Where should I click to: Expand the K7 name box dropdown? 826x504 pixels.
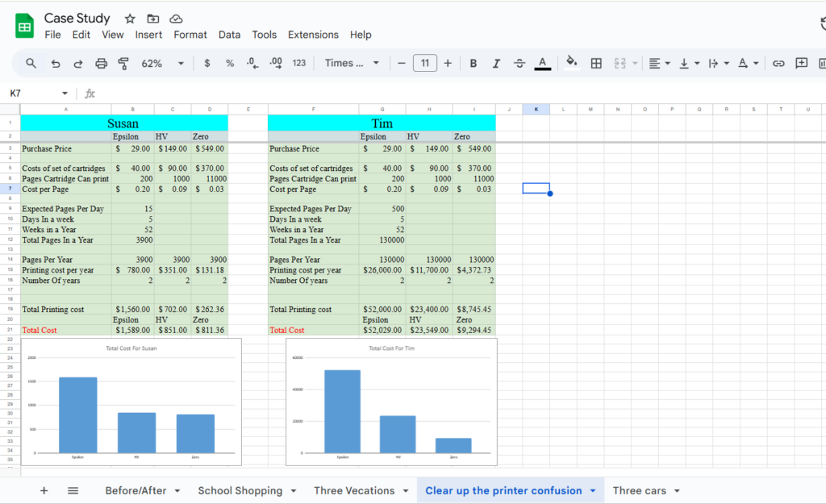(65, 94)
